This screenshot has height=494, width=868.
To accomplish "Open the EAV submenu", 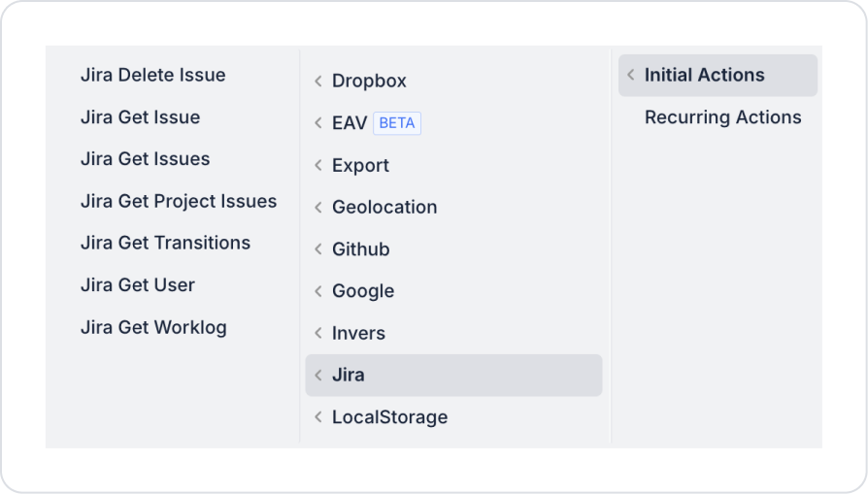I will [453, 123].
